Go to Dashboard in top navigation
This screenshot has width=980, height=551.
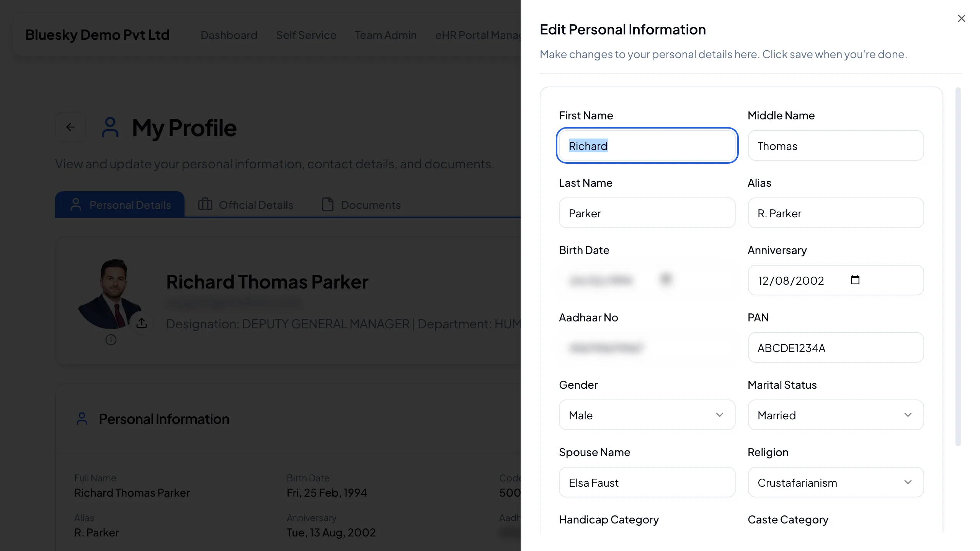click(229, 35)
